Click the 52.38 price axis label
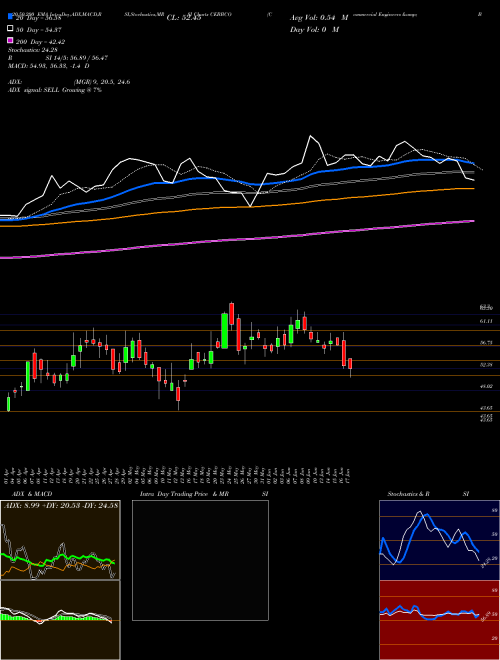 (x=486, y=365)
